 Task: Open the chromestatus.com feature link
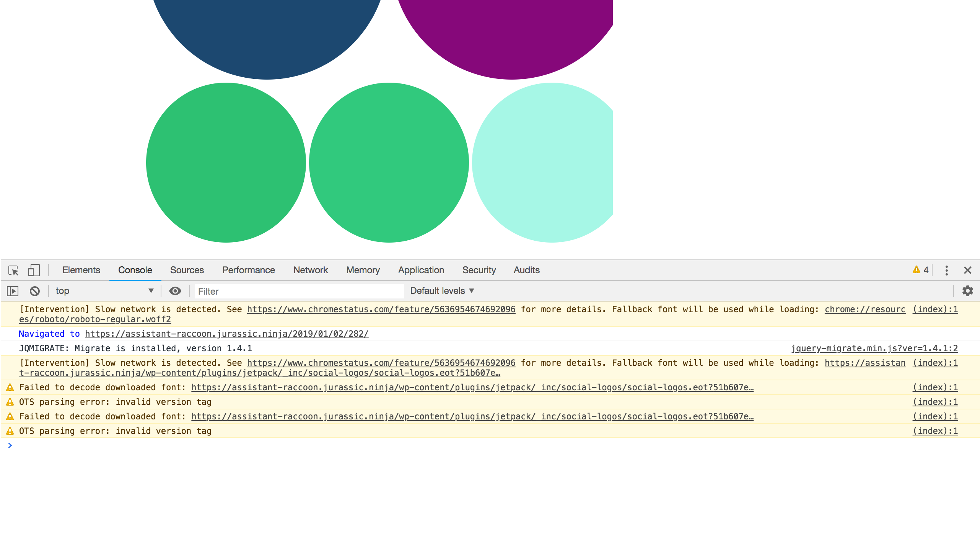point(381,309)
